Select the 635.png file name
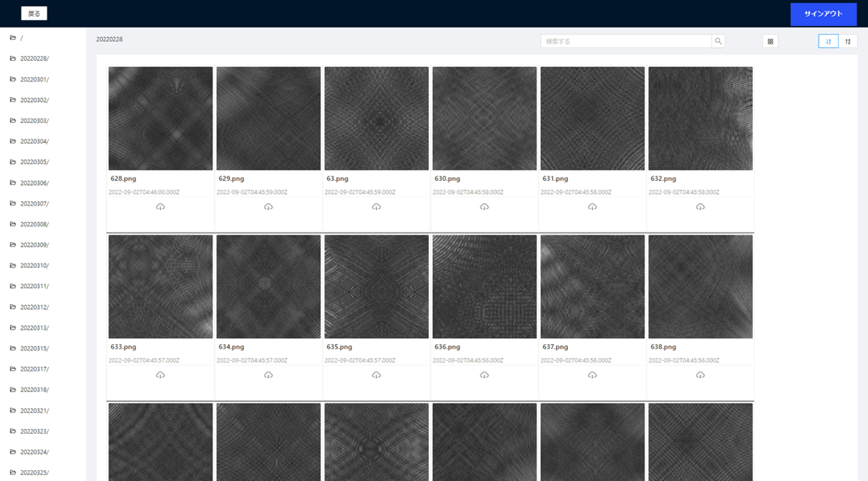Viewport: 868px width, 481px height. (339, 347)
